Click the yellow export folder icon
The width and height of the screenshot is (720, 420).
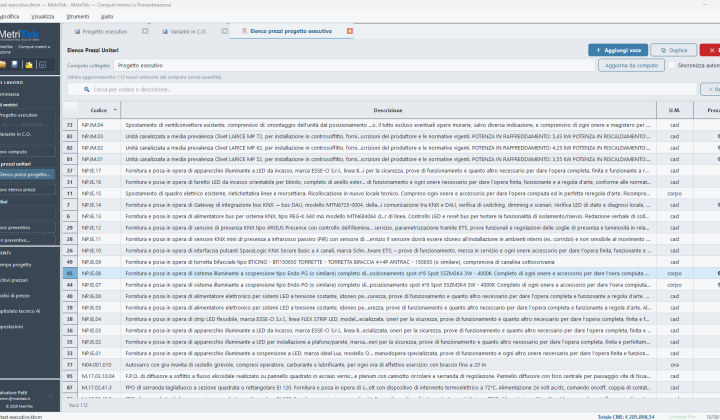(29, 65)
